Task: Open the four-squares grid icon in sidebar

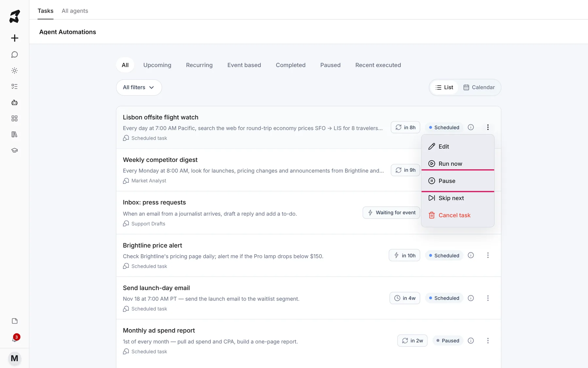Action: point(14,118)
